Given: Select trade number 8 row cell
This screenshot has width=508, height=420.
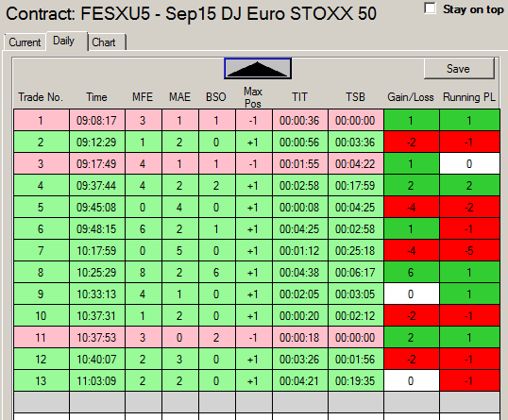Looking at the screenshot, I should click(x=42, y=273).
